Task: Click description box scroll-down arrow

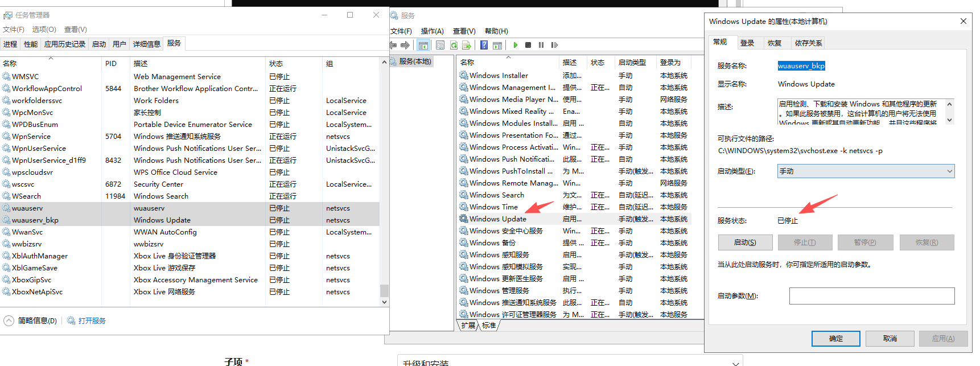Action: pyautogui.click(x=949, y=120)
